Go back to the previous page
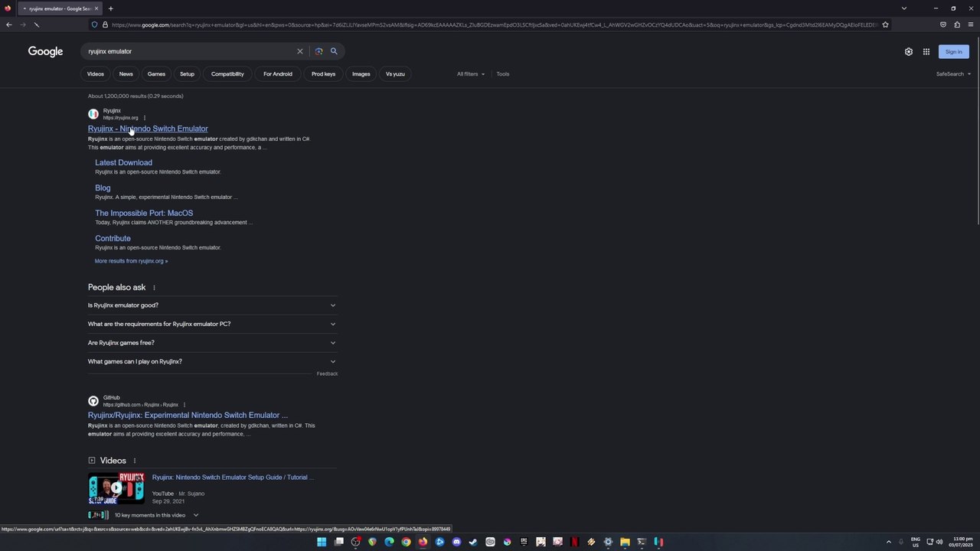 pos(8,24)
